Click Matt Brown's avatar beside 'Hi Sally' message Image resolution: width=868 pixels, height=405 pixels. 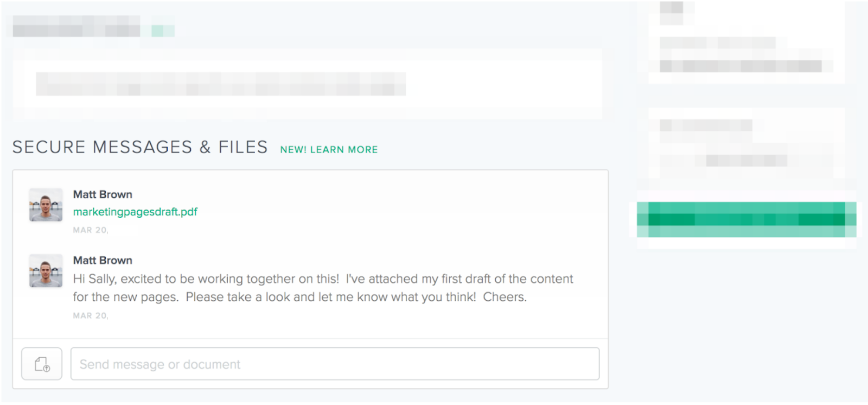coord(46,270)
